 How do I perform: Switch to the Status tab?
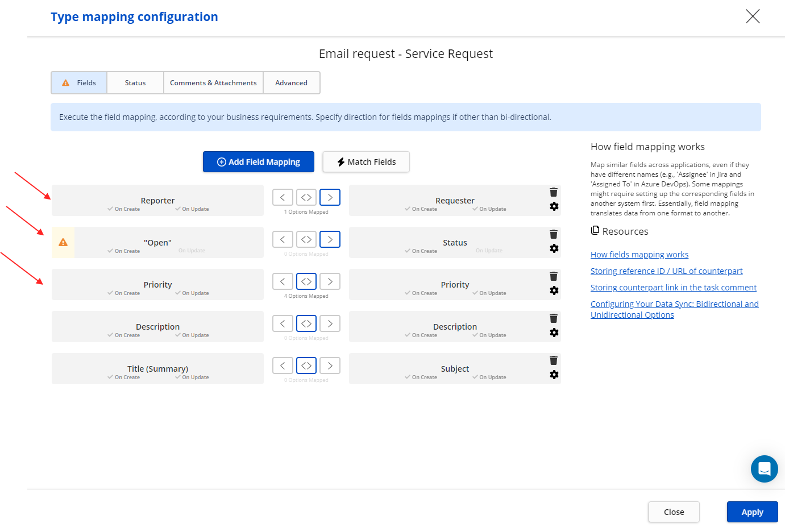pyautogui.click(x=135, y=82)
